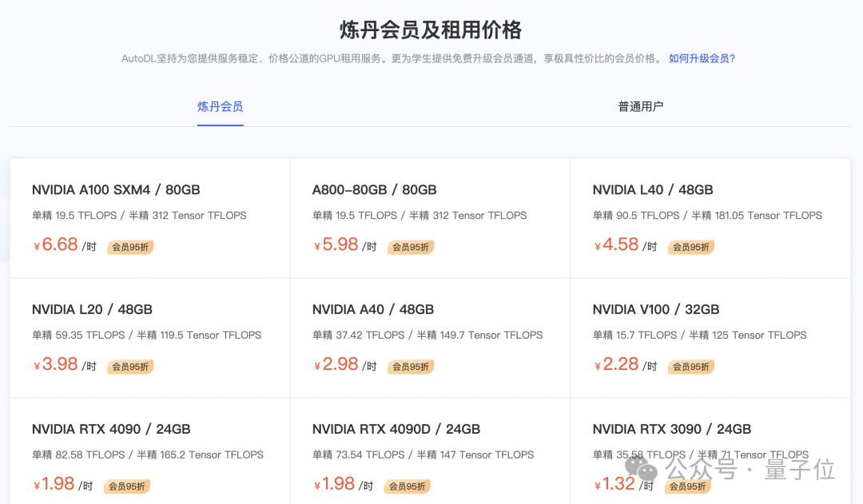Click the 会员95折 badge on A40 card

coord(411,367)
